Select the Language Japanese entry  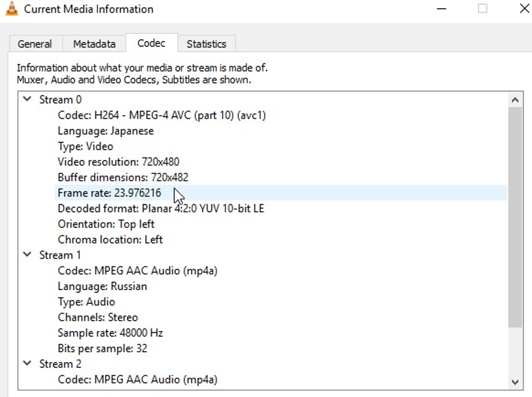(105, 130)
